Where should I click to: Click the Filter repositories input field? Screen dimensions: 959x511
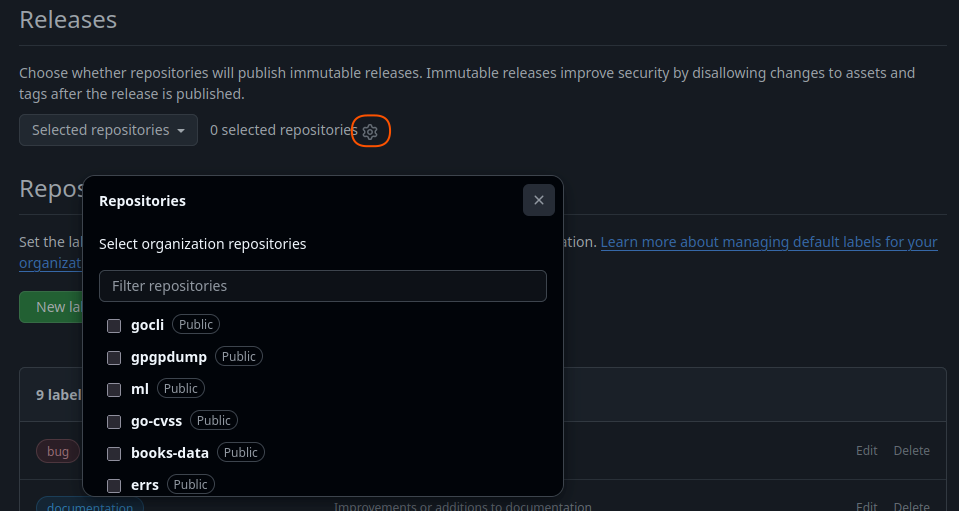coord(322,286)
